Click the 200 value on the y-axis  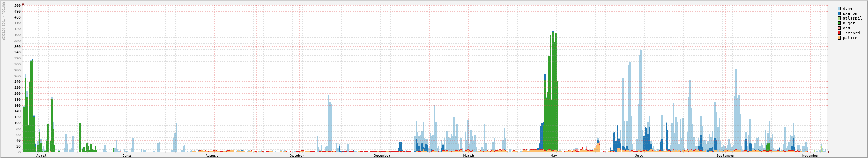tap(17, 94)
